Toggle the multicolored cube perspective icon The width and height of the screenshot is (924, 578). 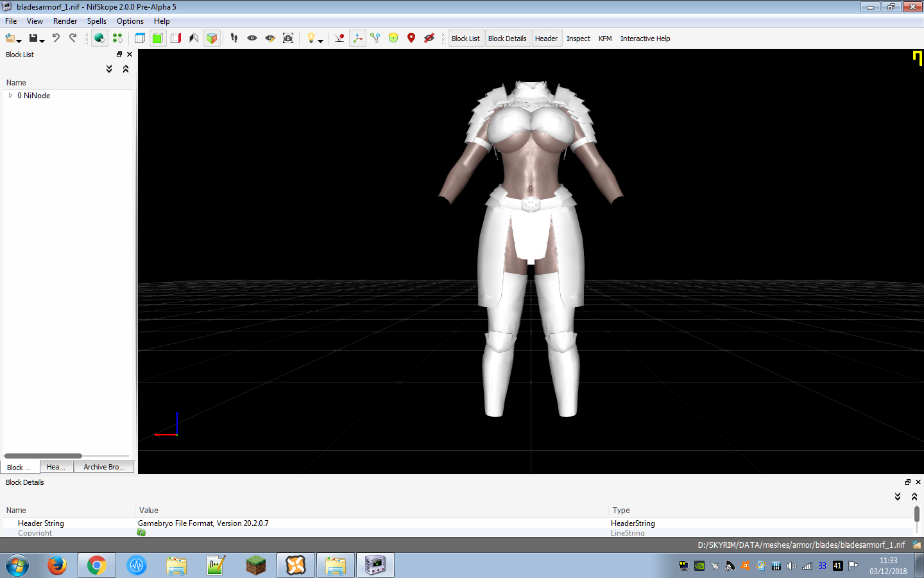pyautogui.click(x=212, y=39)
